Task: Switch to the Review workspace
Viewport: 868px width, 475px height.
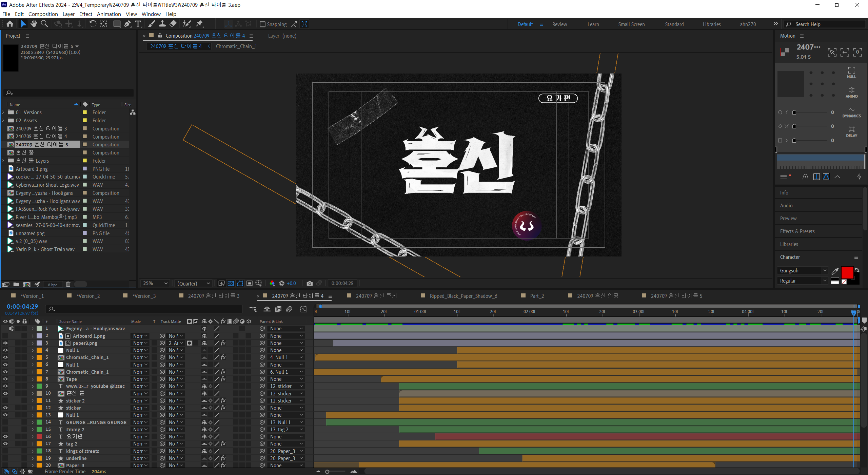Action: pyautogui.click(x=559, y=24)
